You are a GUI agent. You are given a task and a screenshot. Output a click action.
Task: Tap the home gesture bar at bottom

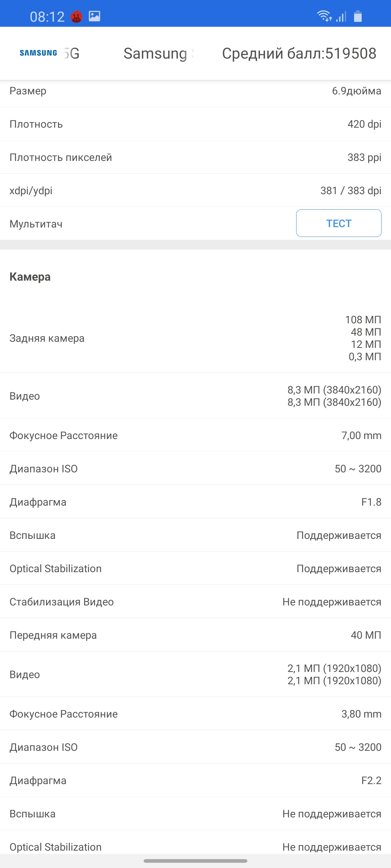(195, 861)
